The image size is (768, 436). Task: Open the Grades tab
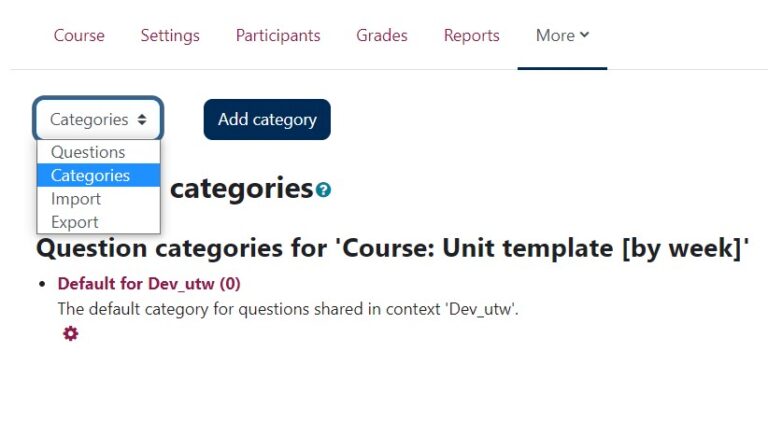click(382, 35)
